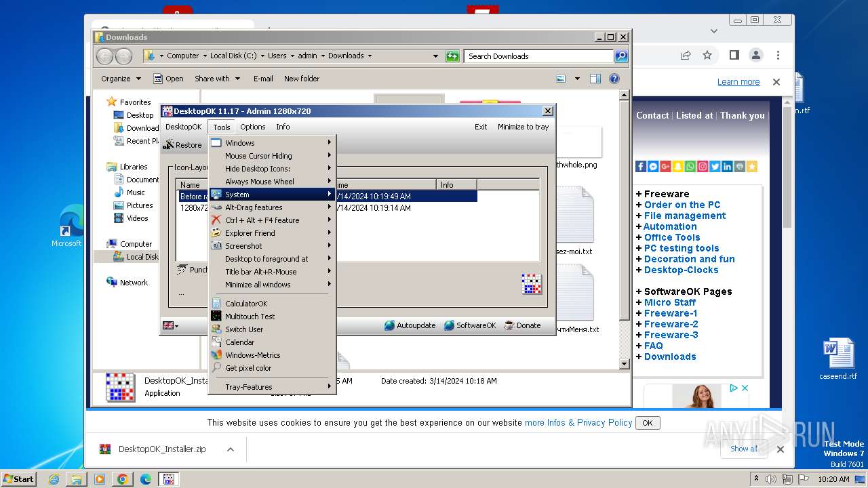Open the Windows Start button

click(x=19, y=479)
